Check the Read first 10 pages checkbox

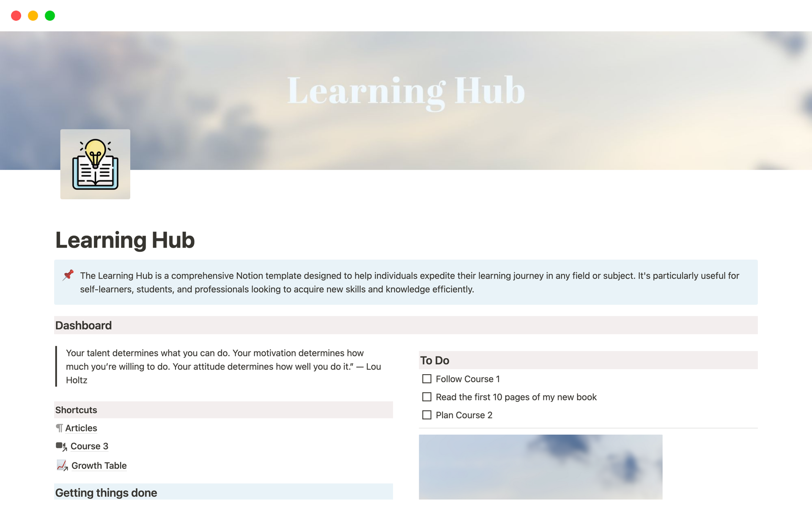point(426,397)
